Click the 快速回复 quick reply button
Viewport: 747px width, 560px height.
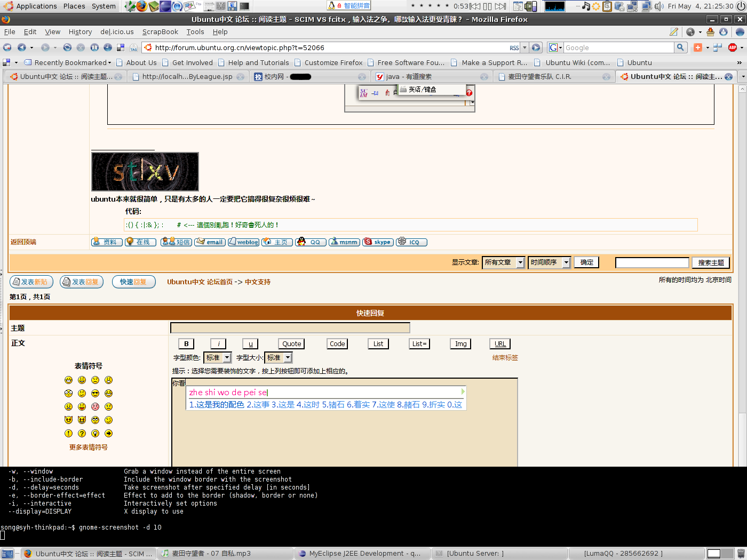click(x=134, y=282)
